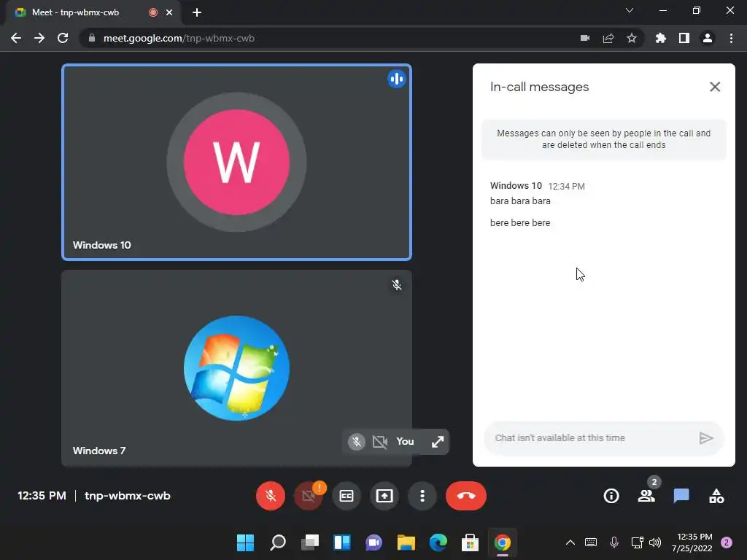Viewport: 747px width, 560px height.
Task: Toggle Chrome side panel icon
Action: click(x=684, y=38)
